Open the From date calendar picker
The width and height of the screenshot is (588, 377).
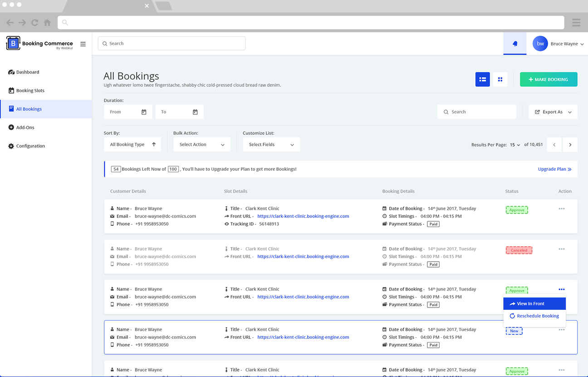pos(144,112)
